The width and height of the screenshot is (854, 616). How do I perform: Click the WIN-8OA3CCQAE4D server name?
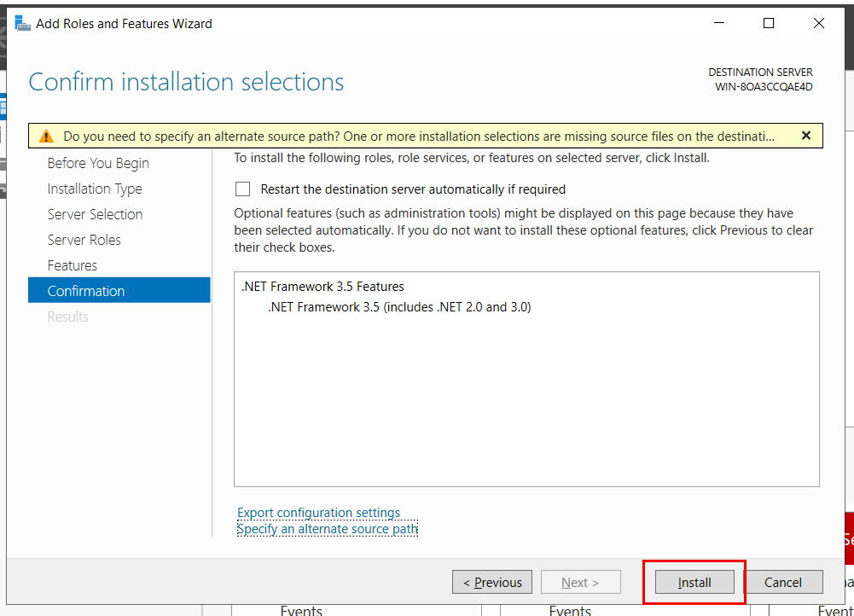pyautogui.click(x=764, y=87)
